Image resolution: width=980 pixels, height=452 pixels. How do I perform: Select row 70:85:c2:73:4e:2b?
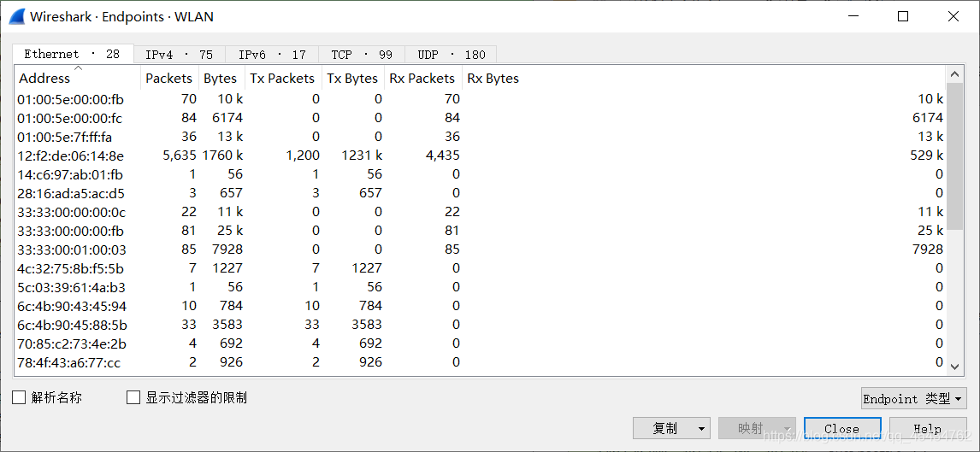pyautogui.click(x=480, y=343)
